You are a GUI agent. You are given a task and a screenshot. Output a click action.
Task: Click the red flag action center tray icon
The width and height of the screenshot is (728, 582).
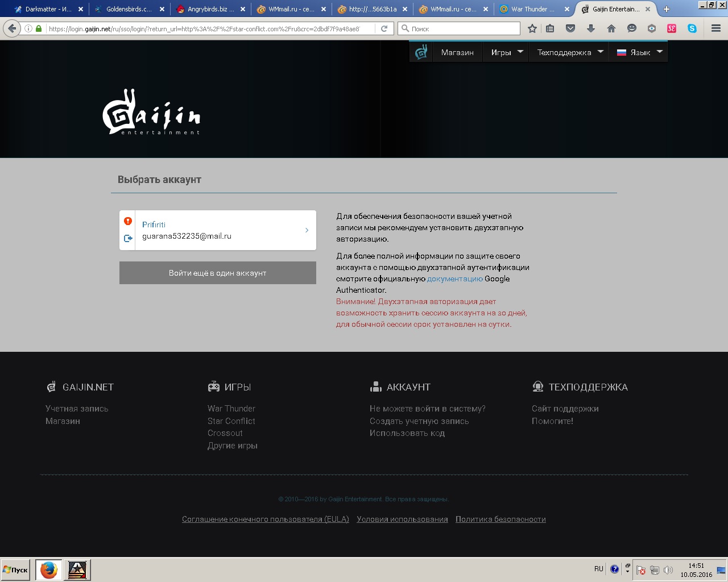(640, 570)
